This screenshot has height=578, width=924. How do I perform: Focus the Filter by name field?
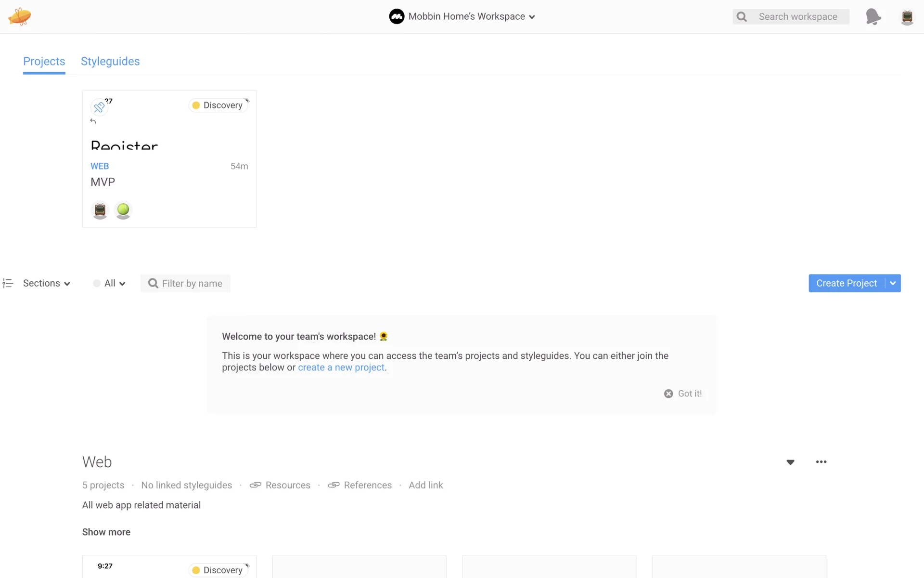[x=192, y=283]
